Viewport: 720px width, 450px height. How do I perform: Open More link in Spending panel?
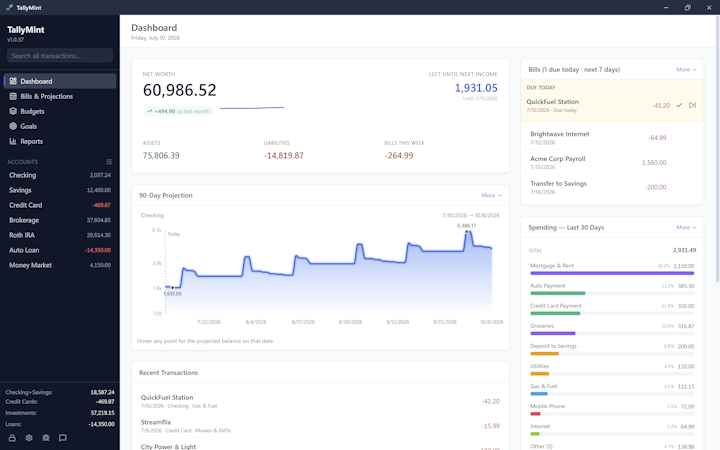(686, 227)
